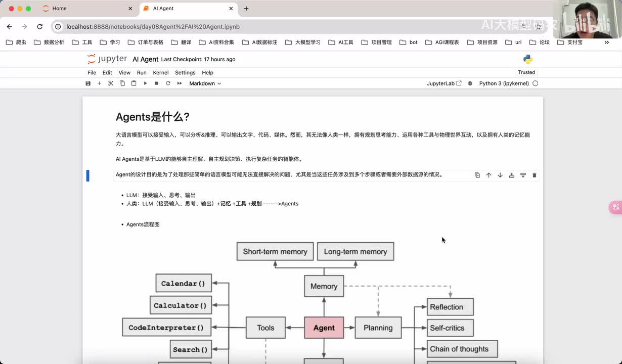
Task: View site information icon in address bar
Action: click(x=58, y=26)
